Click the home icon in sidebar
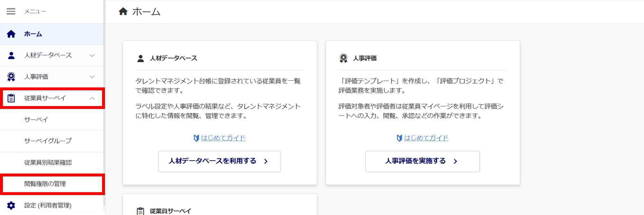Viewport: 644px width, 215px height. 11,34
